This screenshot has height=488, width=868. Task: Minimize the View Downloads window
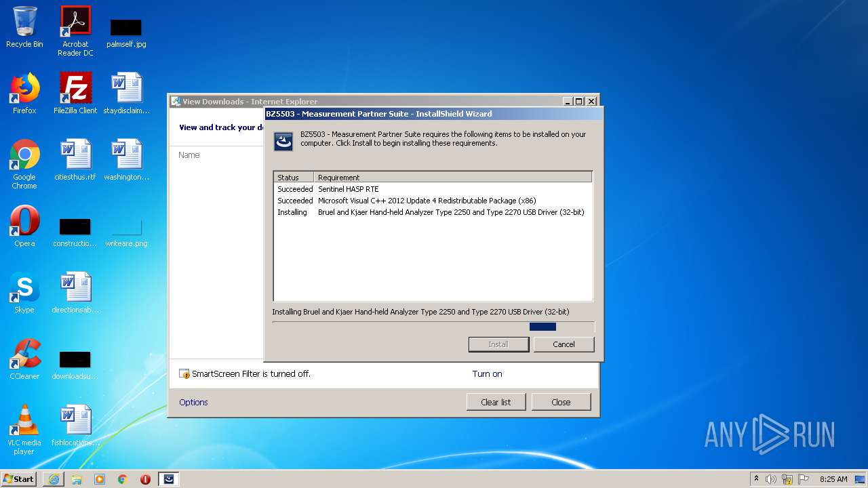tap(568, 102)
